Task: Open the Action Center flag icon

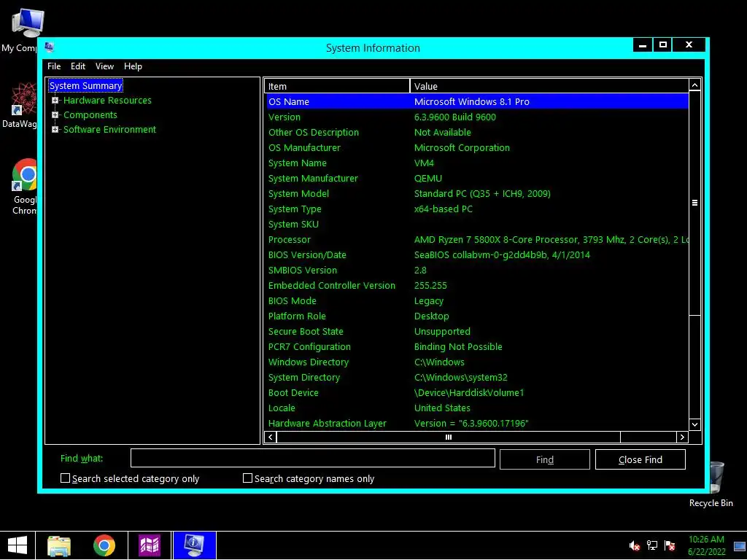Action: pyautogui.click(x=670, y=545)
